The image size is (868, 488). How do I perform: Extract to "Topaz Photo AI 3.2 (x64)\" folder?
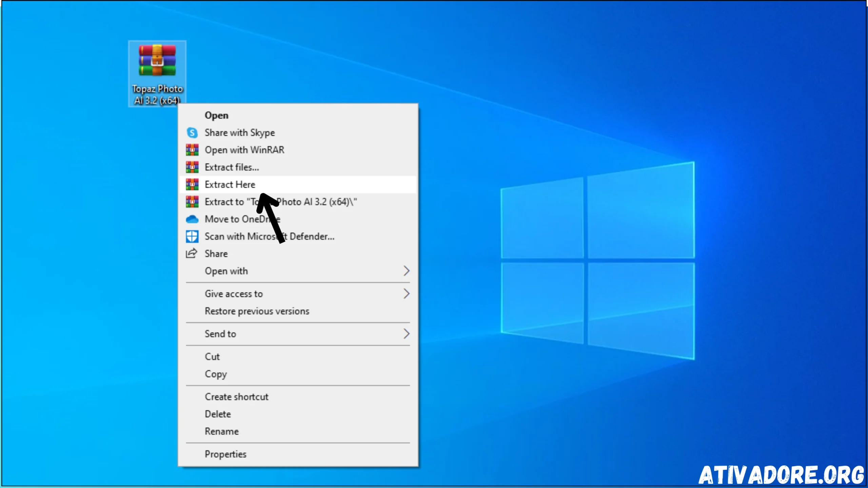tap(298, 202)
